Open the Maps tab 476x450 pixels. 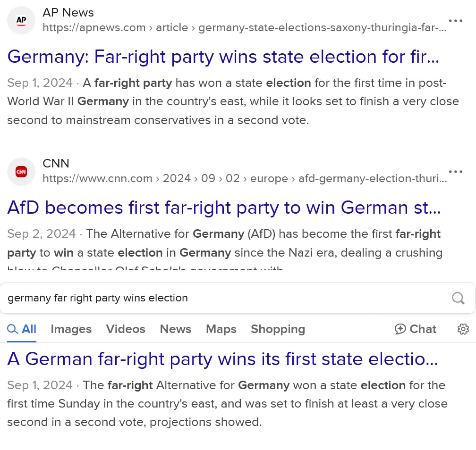pos(221,329)
